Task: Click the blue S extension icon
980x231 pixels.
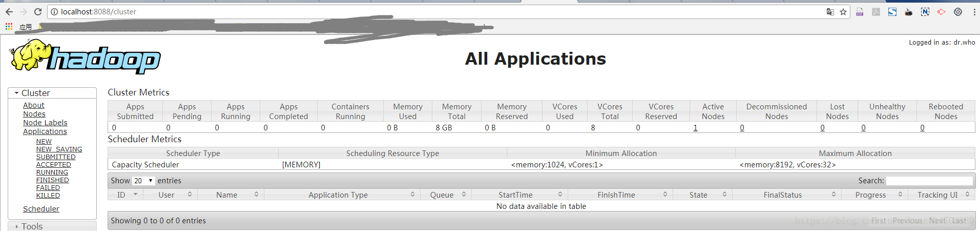Action: point(892,12)
